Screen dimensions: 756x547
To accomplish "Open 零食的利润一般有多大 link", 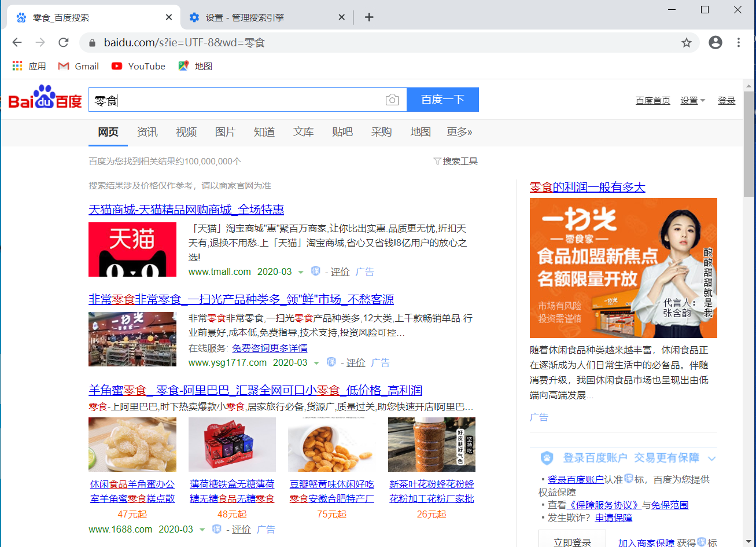I will point(587,186).
